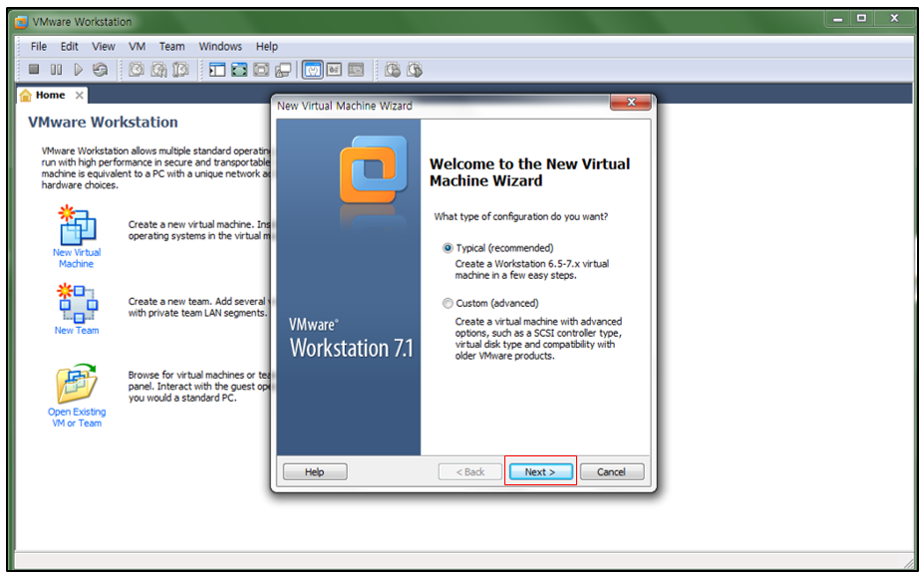
Task: Close the Home tab with its X
Action: pos(79,95)
